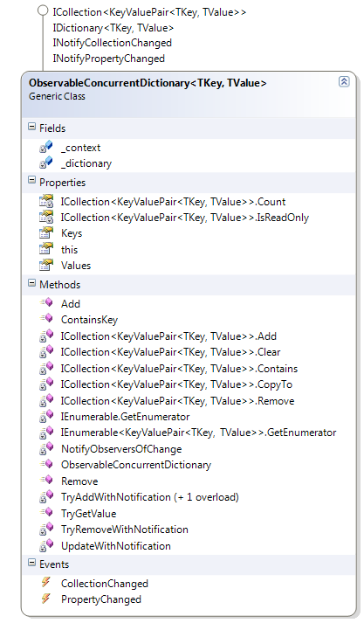Select the ContainsKey method entry
The image size is (364, 623).
coord(89,320)
